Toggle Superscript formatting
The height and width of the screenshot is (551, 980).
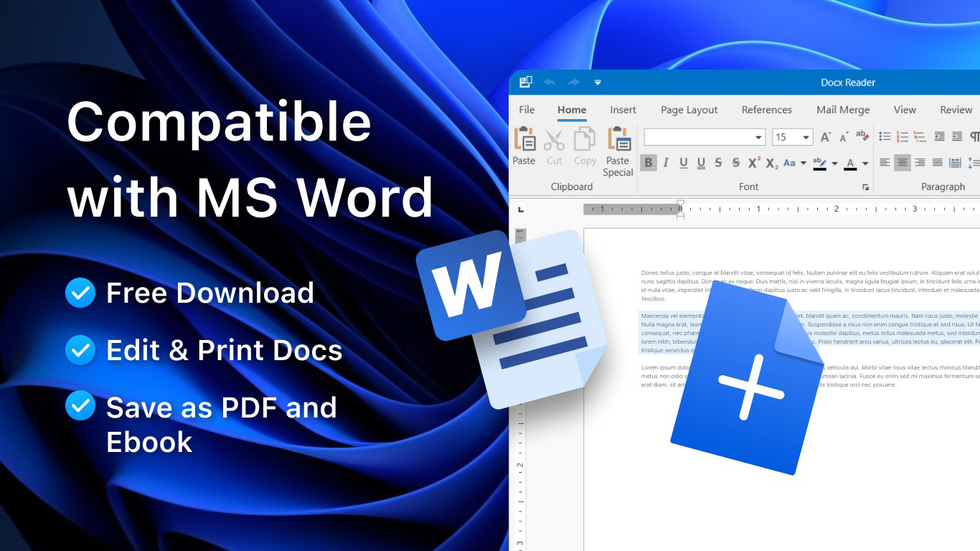coord(754,163)
